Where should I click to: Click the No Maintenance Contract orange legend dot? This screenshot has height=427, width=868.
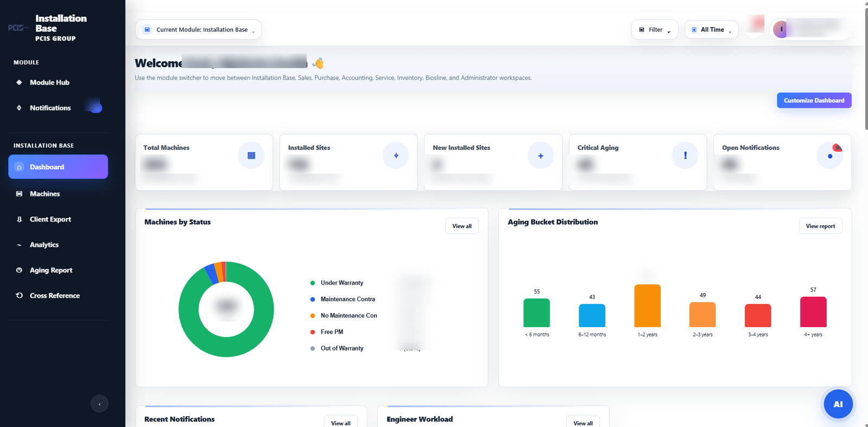pos(312,315)
